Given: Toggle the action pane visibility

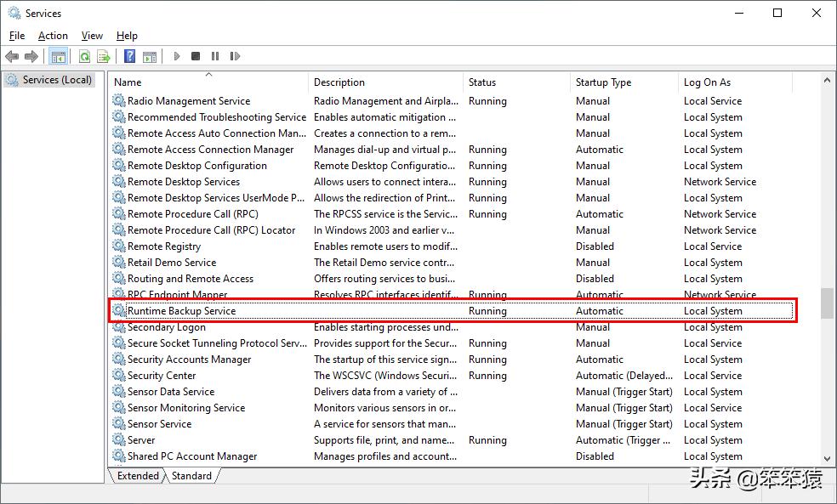Looking at the screenshot, I should [x=150, y=56].
